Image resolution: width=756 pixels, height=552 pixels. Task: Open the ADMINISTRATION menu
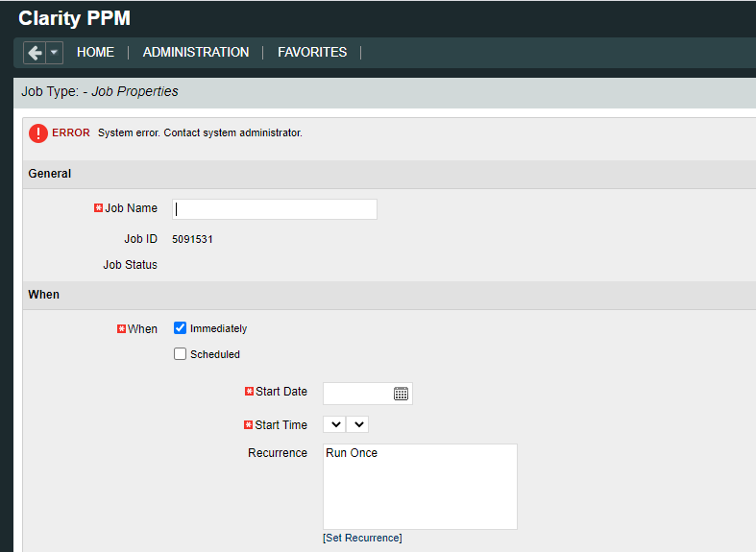196,53
